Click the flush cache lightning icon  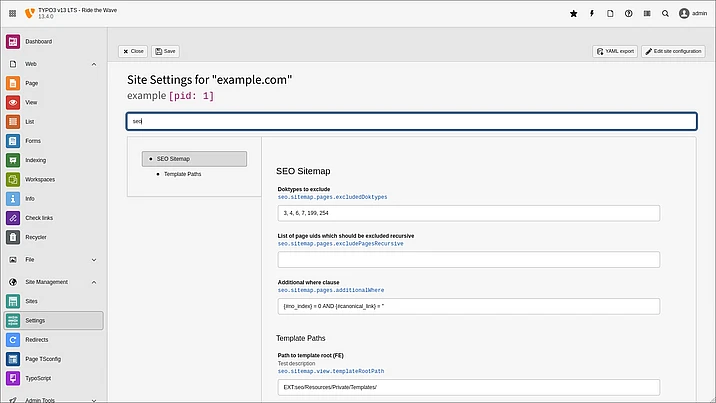pos(592,14)
